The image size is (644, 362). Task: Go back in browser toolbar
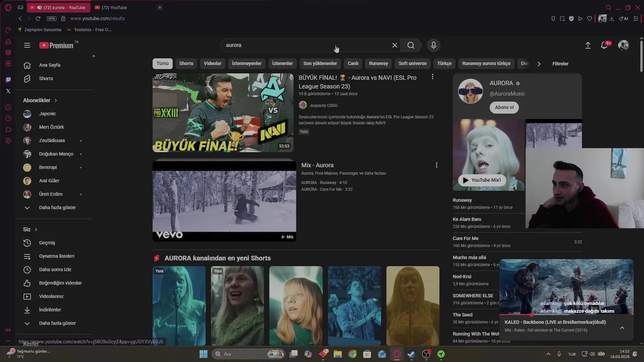[20, 19]
